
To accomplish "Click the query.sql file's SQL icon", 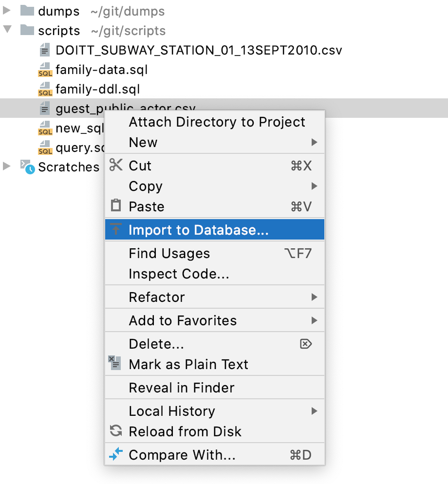I will point(45,147).
